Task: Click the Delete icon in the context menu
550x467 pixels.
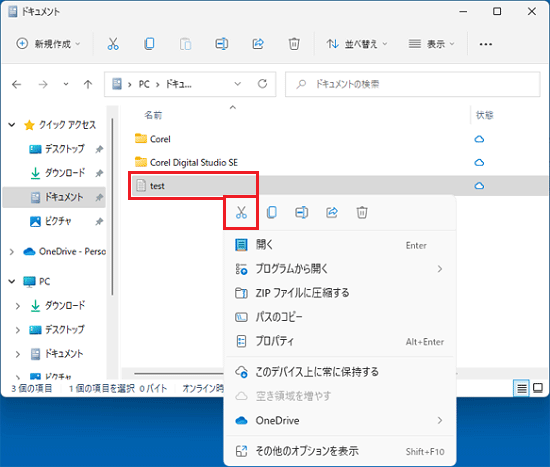Action: [362, 213]
